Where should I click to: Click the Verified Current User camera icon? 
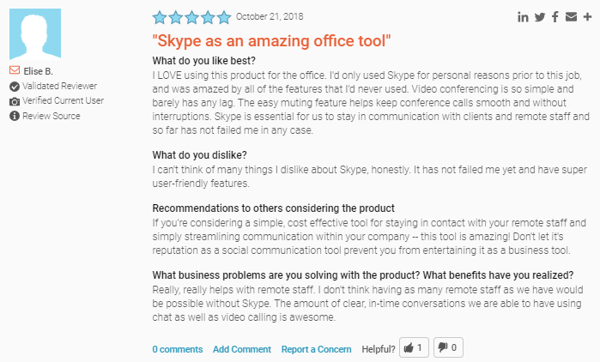point(15,101)
